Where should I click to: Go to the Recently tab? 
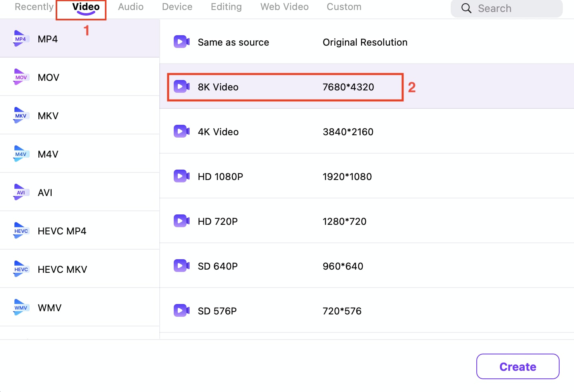coord(34,6)
